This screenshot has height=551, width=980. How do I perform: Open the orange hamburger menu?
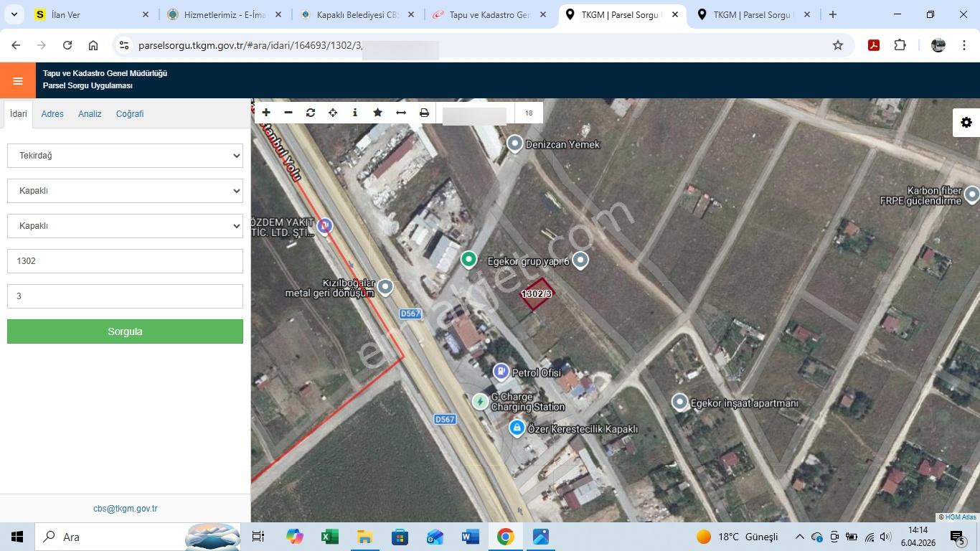(18, 80)
